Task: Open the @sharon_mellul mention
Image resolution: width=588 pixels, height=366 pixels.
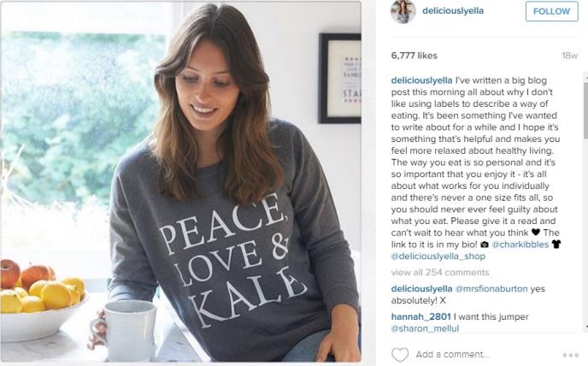Action: tap(425, 329)
